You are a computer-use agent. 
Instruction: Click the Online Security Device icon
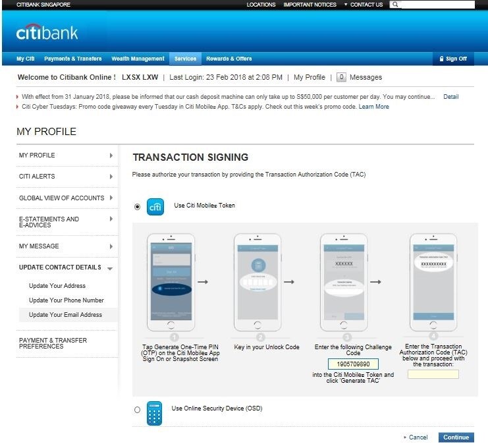[x=154, y=414]
